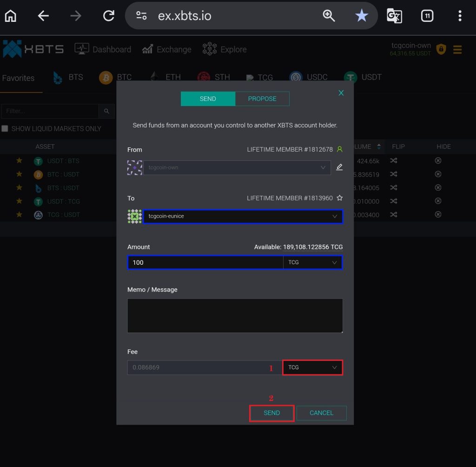Toggle favorite star for USDT : BTS
Viewport: 476px width, 467px height.
19,161
